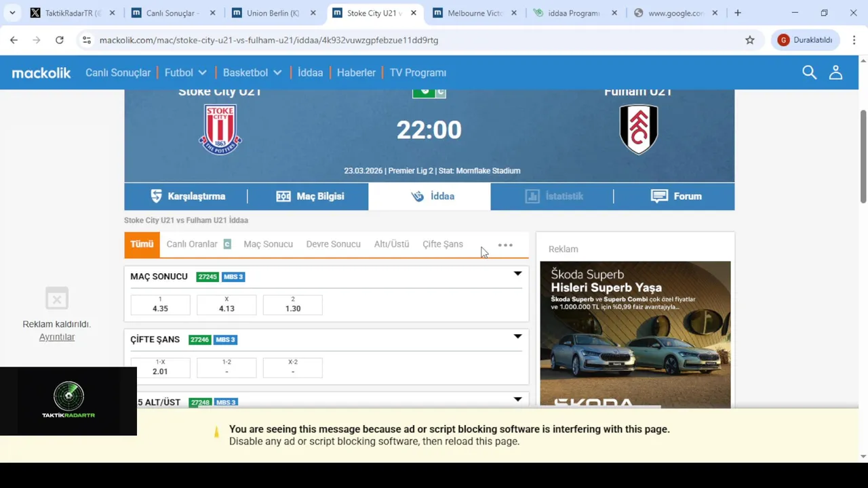This screenshot has width=868, height=488.
Task: Select the Altı/Üstü filter
Action: pyautogui.click(x=391, y=244)
